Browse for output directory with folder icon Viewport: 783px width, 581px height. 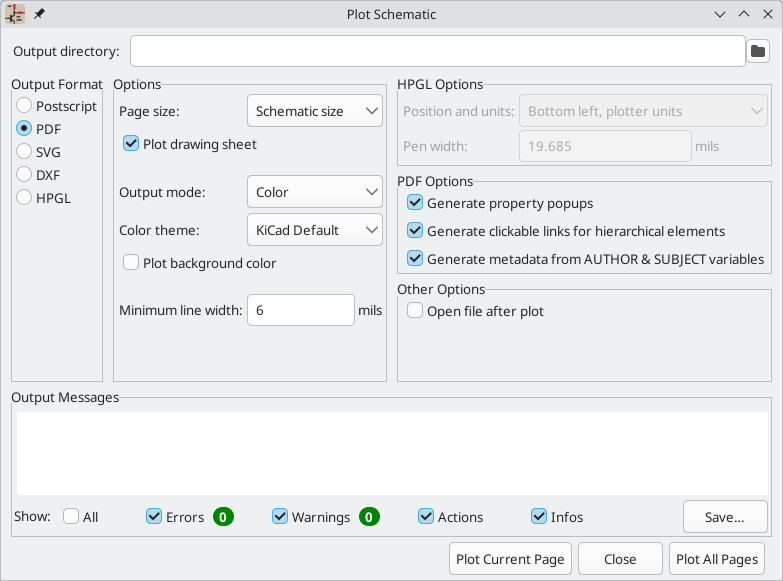point(758,51)
